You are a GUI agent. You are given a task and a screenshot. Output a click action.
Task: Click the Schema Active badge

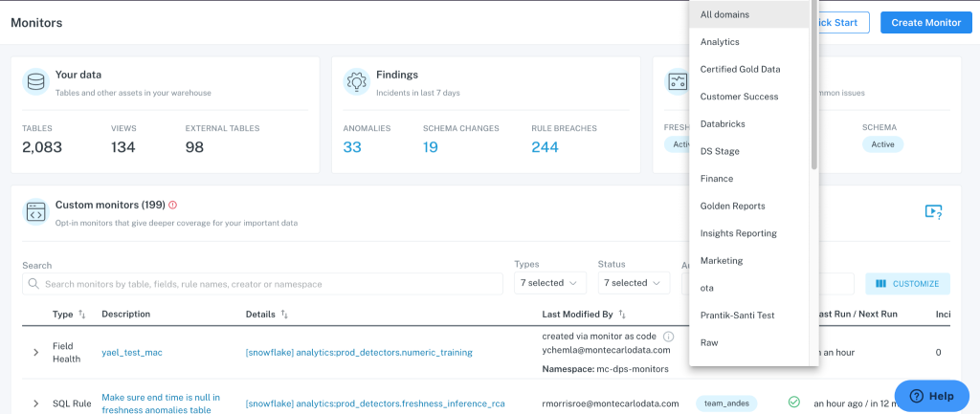(882, 144)
